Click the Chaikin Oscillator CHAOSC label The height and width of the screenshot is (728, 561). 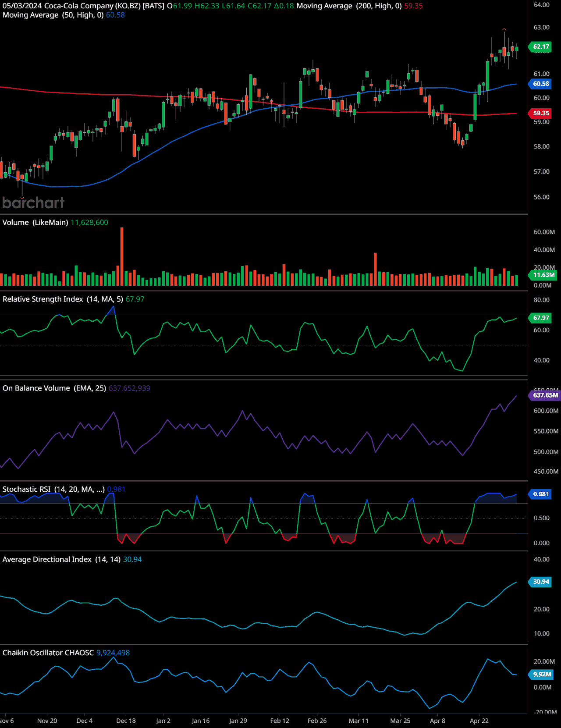[x=48, y=653]
